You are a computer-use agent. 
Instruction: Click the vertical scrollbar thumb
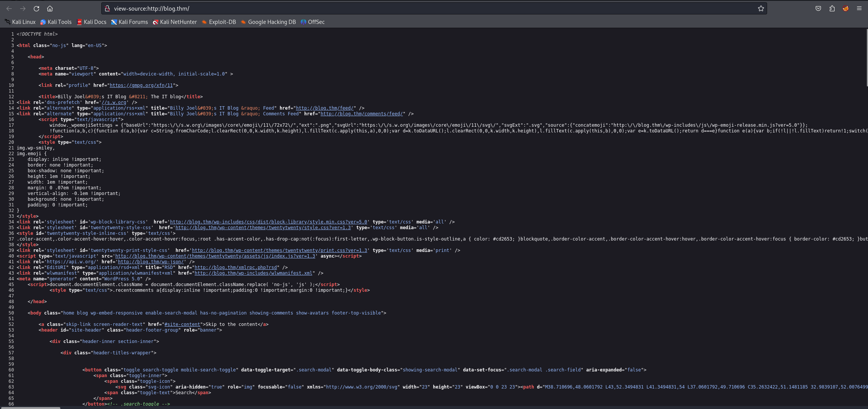[x=866, y=58]
